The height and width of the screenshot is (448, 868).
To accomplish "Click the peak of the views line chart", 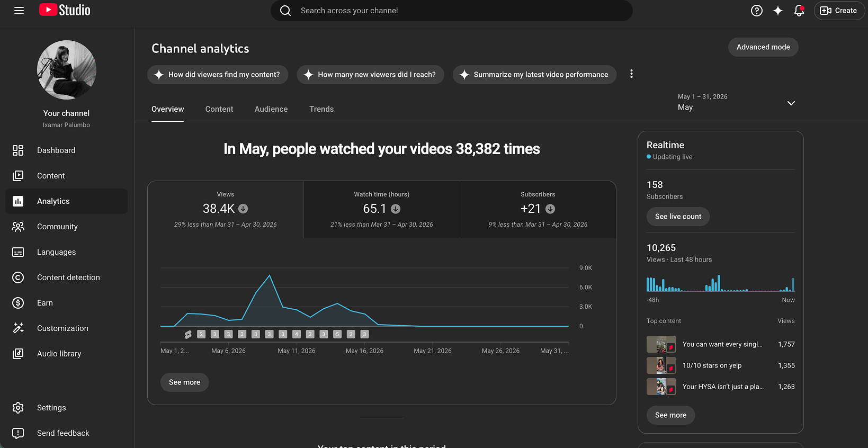I will [270, 275].
